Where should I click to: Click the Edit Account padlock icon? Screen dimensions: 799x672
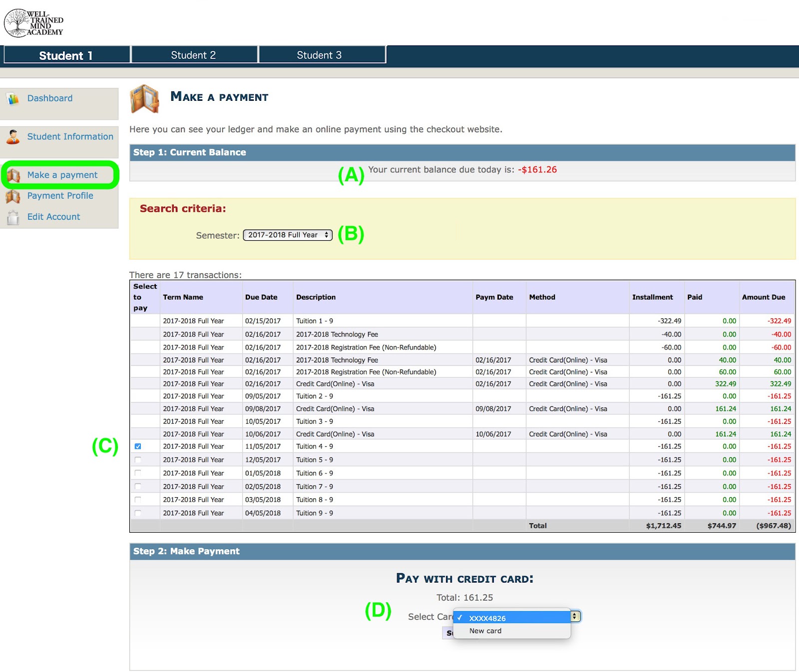point(13,217)
